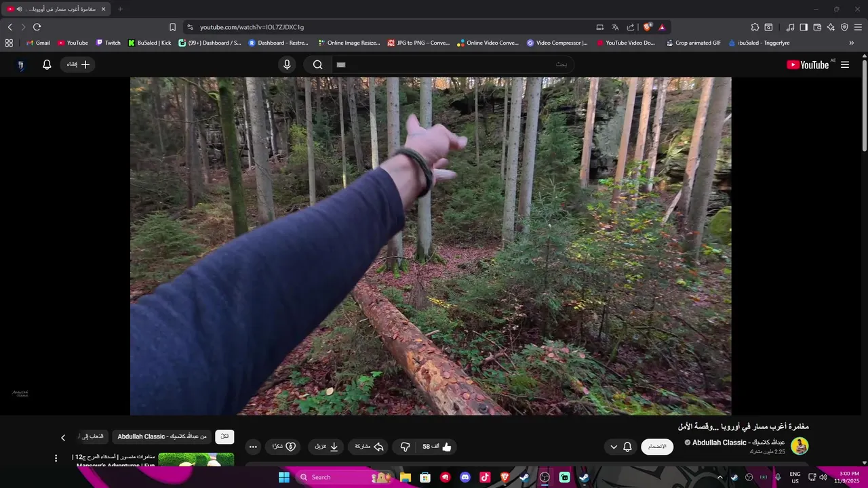The image size is (868, 488).
Task: Reload the page with the refresh button
Action: click(x=37, y=27)
